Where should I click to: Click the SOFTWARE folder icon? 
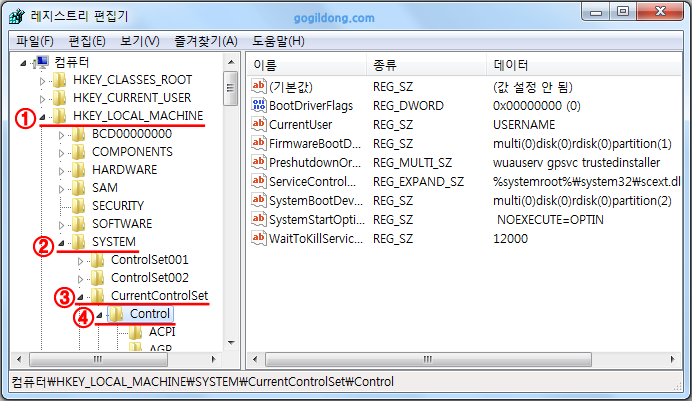click(79, 224)
